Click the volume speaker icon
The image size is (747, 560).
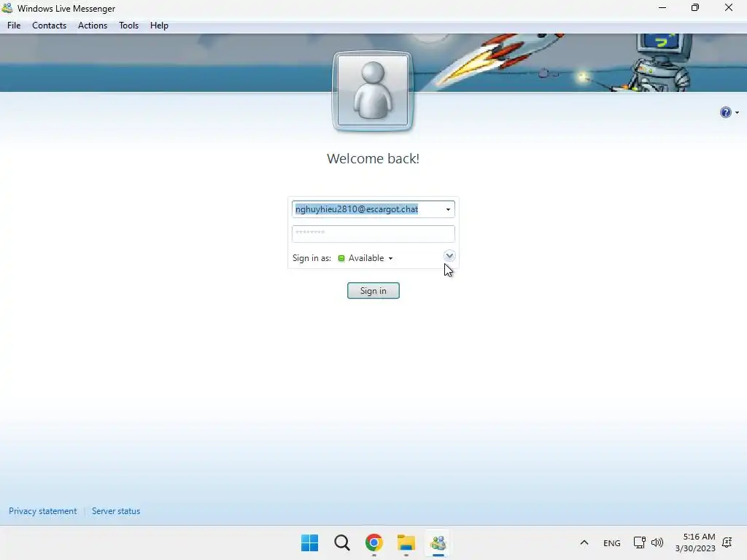[657, 542]
